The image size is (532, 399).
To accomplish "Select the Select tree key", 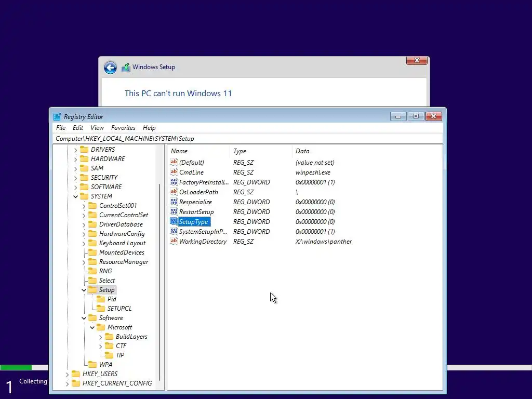I will pos(107,280).
